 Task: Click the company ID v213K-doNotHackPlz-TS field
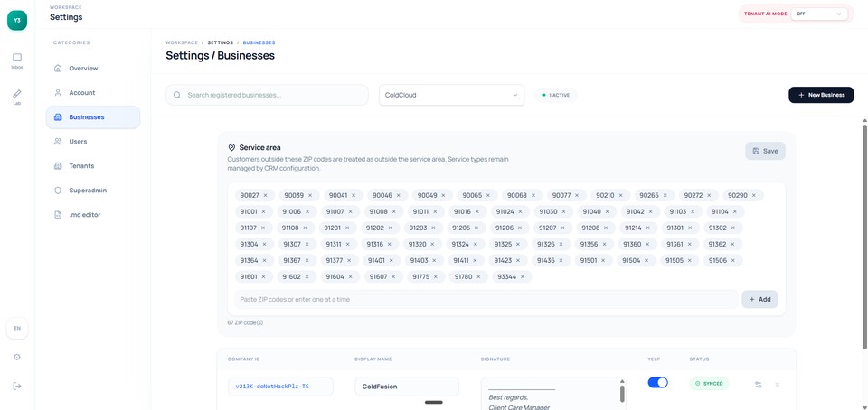point(280,387)
